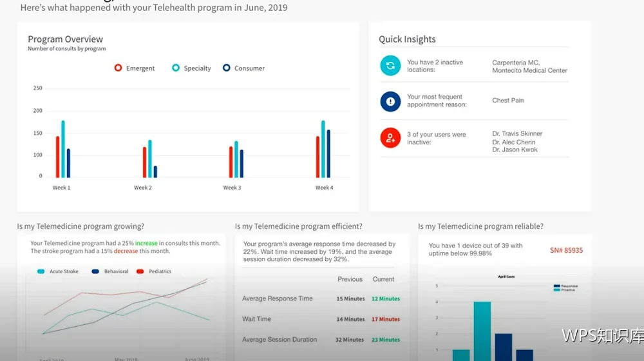Click the Behavioral legend swatch
Viewport: 644px width, 361px height.
point(95,271)
